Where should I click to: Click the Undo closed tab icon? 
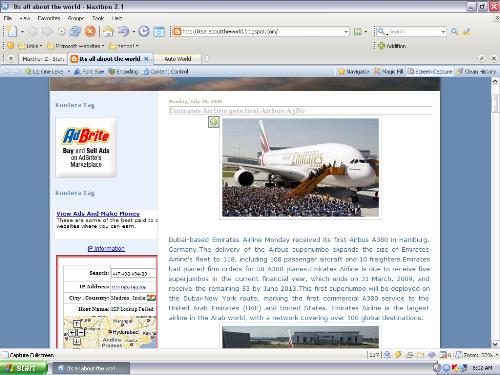click(123, 31)
